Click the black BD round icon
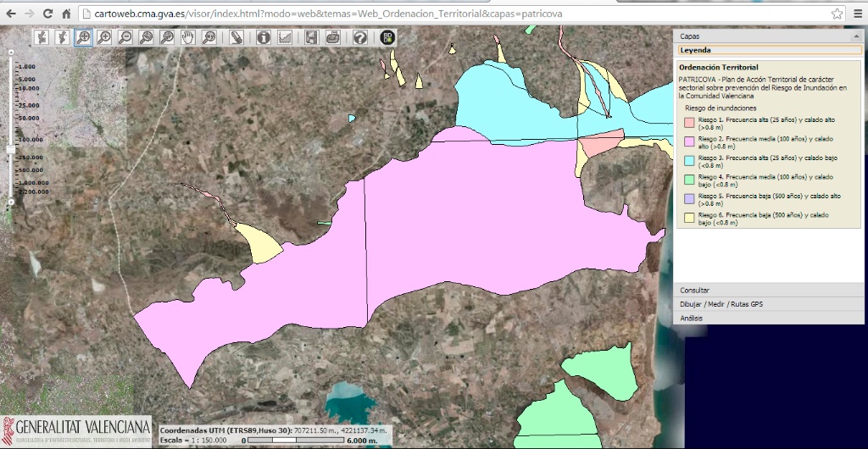Image resolution: width=868 pixels, height=449 pixels. click(387, 37)
